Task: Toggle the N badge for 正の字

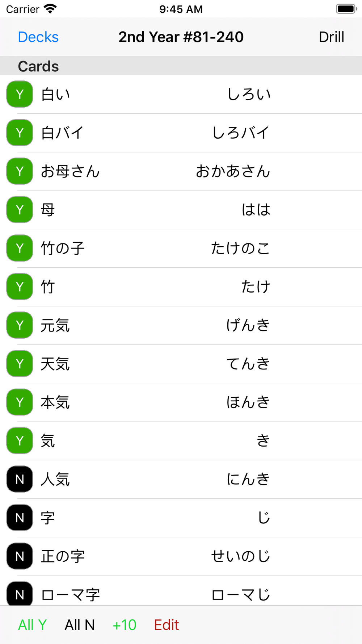Action: click(x=20, y=556)
